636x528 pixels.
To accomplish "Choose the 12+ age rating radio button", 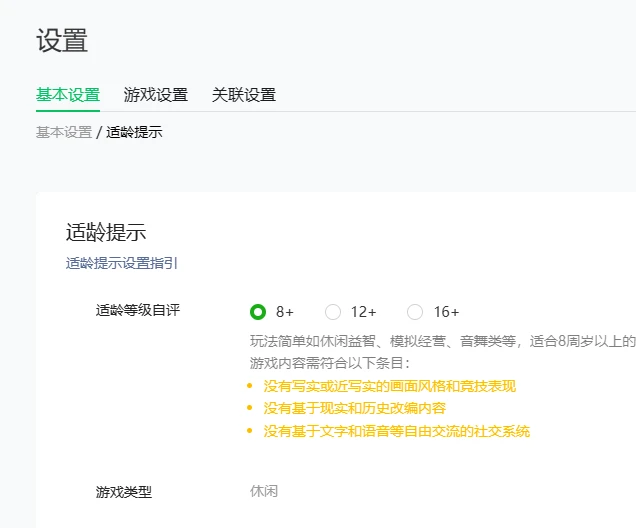I will (x=333, y=312).
